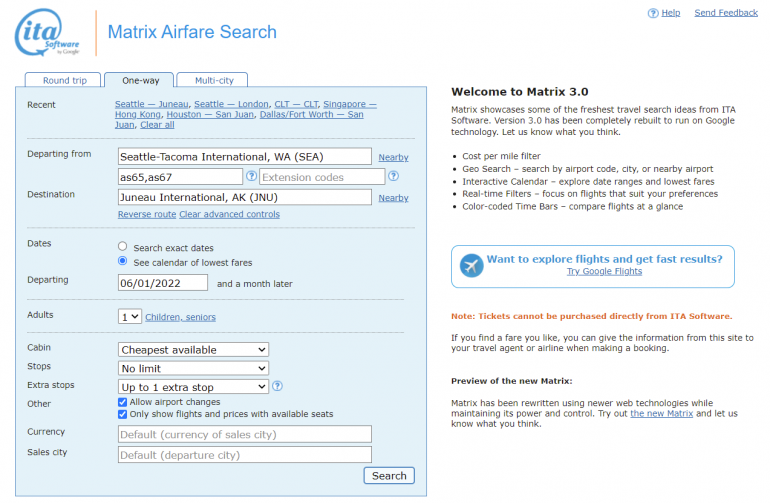This screenshot has width=770, height=503.
Task: Select See calendar of lowest fares
Action: point(123,261)
